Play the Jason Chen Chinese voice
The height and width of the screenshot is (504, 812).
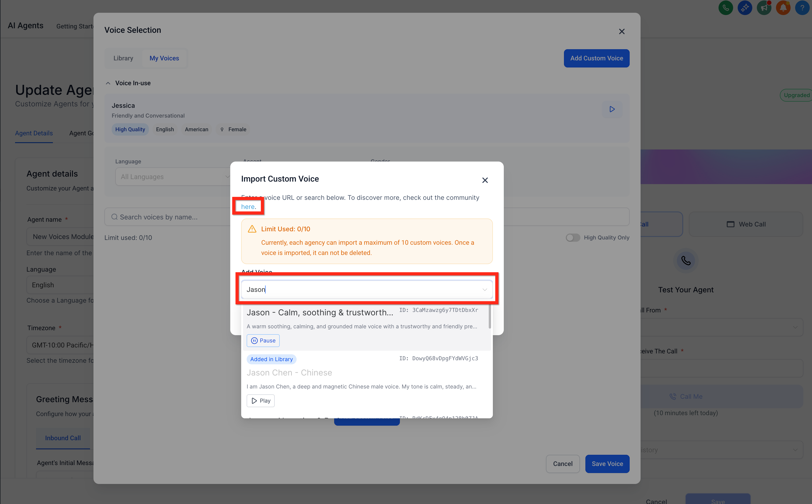pyautogui.click(x=260, y=401)
